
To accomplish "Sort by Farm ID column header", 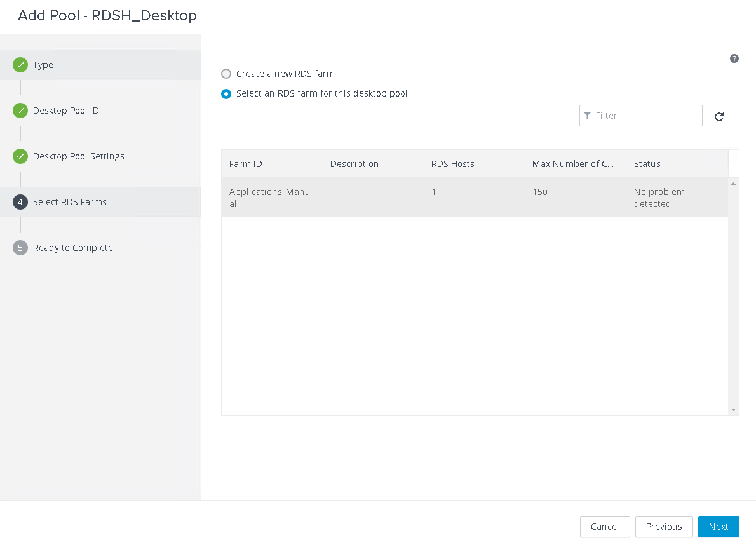I will (x=245, y=164).
